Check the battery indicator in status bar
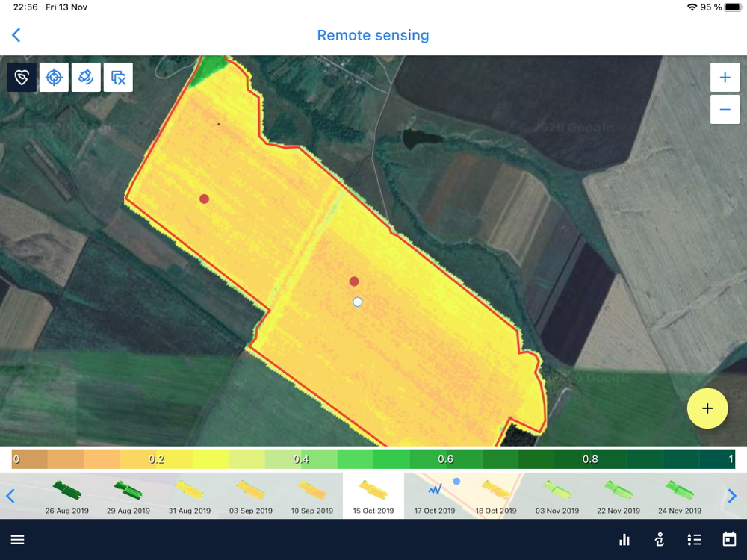Viewport: 747px width, 560px height. tap(734, 7)
